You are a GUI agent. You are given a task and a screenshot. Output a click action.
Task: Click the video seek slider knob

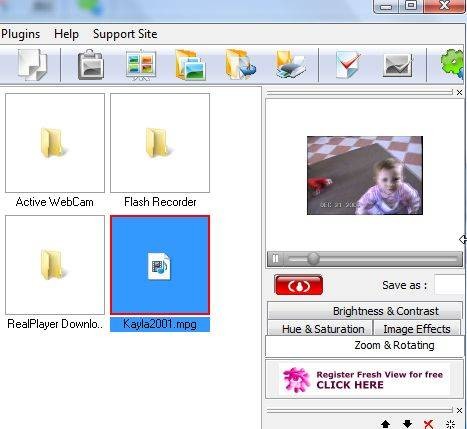(313, 259)
